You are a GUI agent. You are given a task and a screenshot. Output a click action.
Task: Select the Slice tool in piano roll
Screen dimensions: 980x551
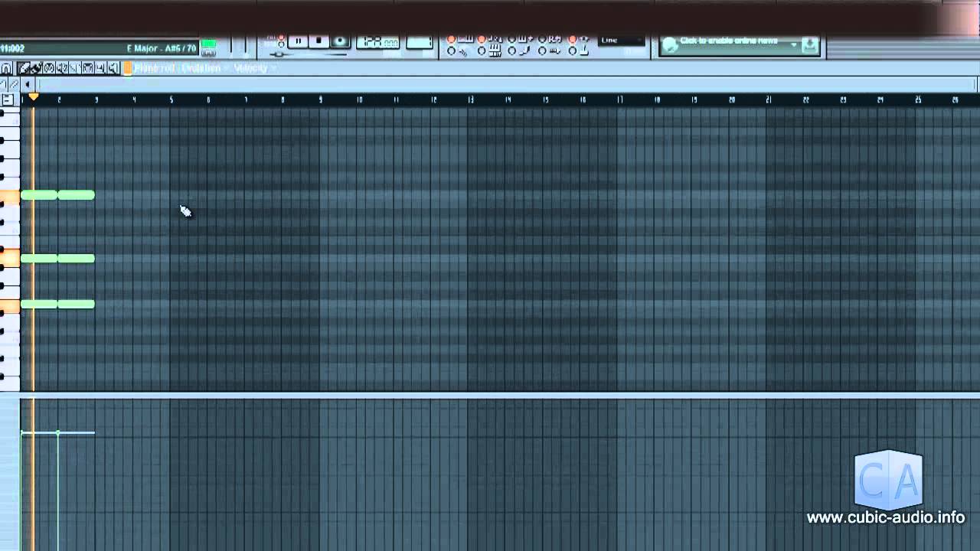pos(74,68)
